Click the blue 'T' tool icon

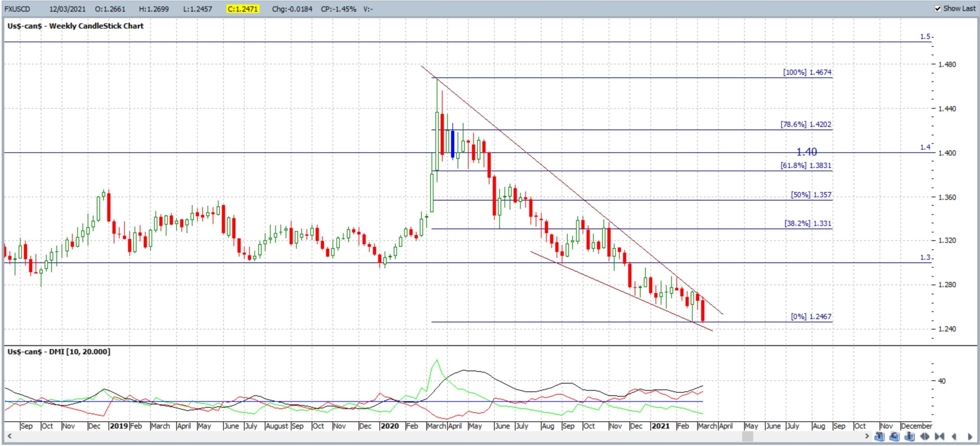click(879, 436)
